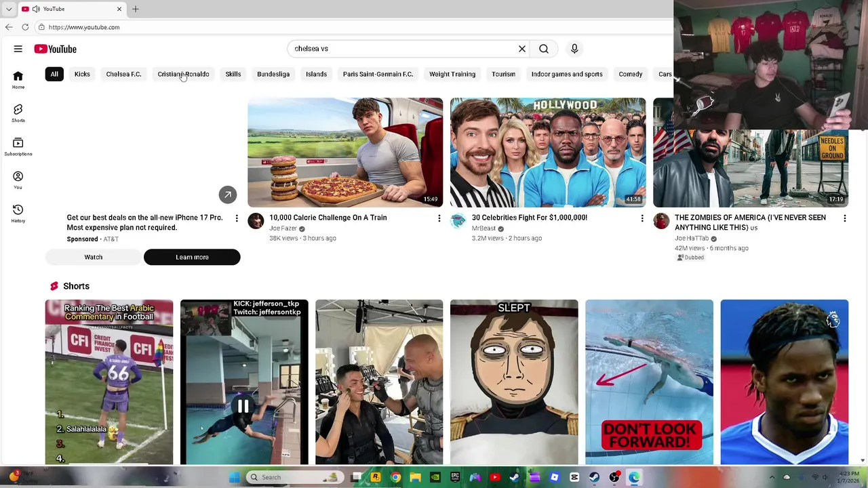This screenshot has height=488, width=868.
Task: Pause the jefferson_tkp pool short preview
Action: point(243,406)
